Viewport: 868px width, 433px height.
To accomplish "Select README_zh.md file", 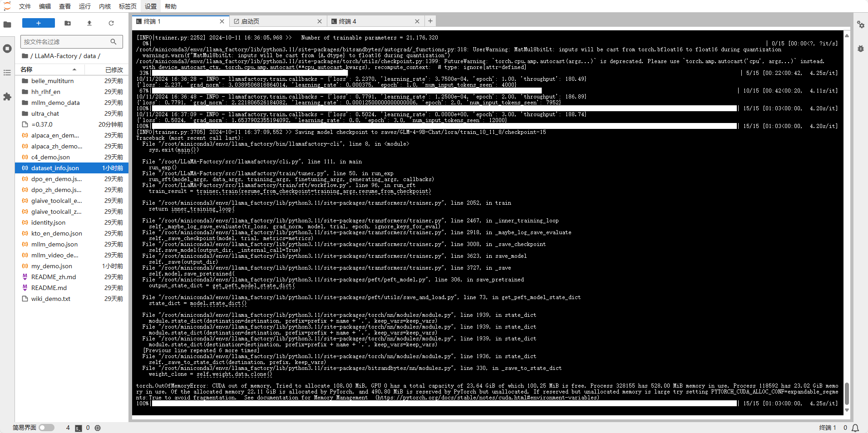I will (72, 277).
